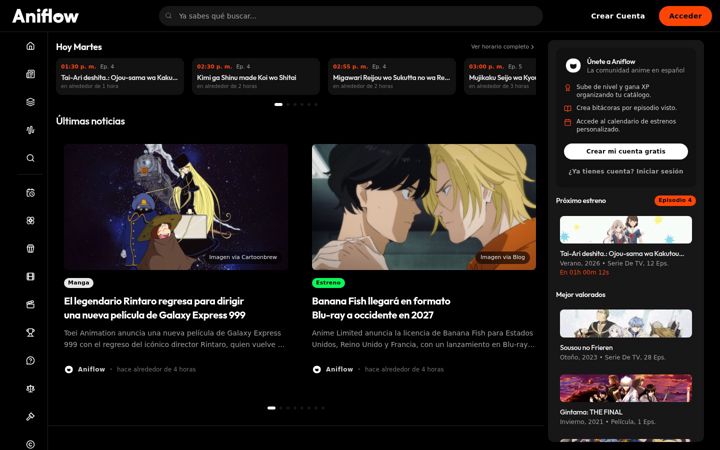
Task: Click Aniflow author avatar under Banana Fish article
Action: click(317, 369)
